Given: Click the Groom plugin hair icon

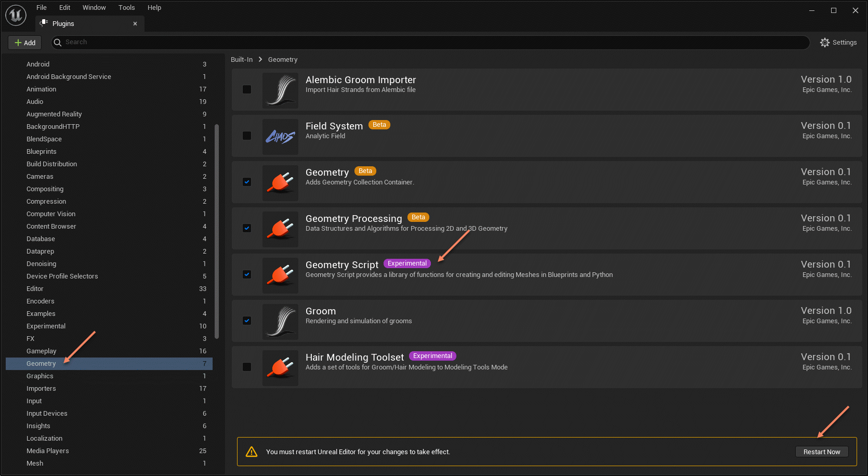Looking at the screenshot, I should [280, 321].
